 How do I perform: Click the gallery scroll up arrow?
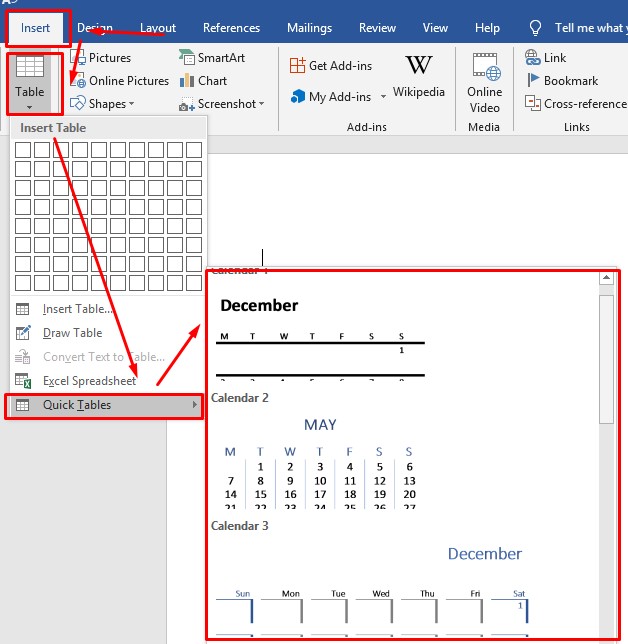[x=606, y=278]
